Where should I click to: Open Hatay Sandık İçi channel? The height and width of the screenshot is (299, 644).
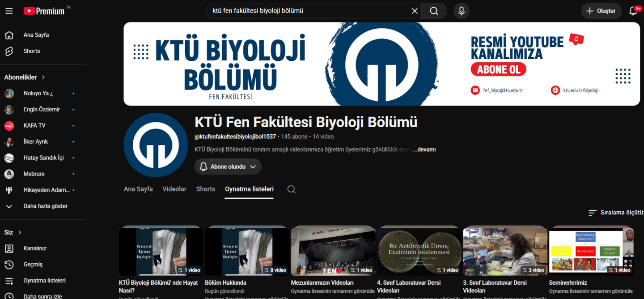click(x=43, y=158)
